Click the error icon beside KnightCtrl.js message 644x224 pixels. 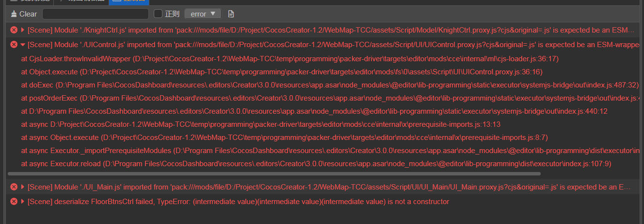pyautogui.click(x=14, y=30)
